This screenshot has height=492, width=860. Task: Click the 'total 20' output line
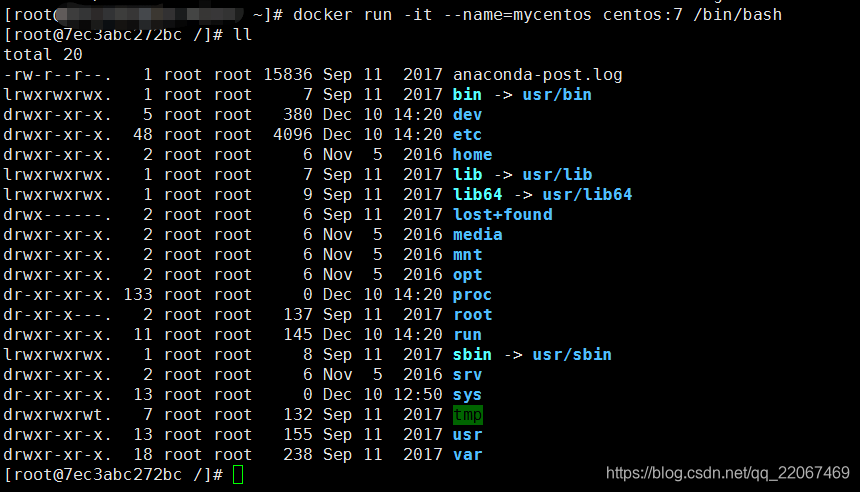[x=43, y=54]
